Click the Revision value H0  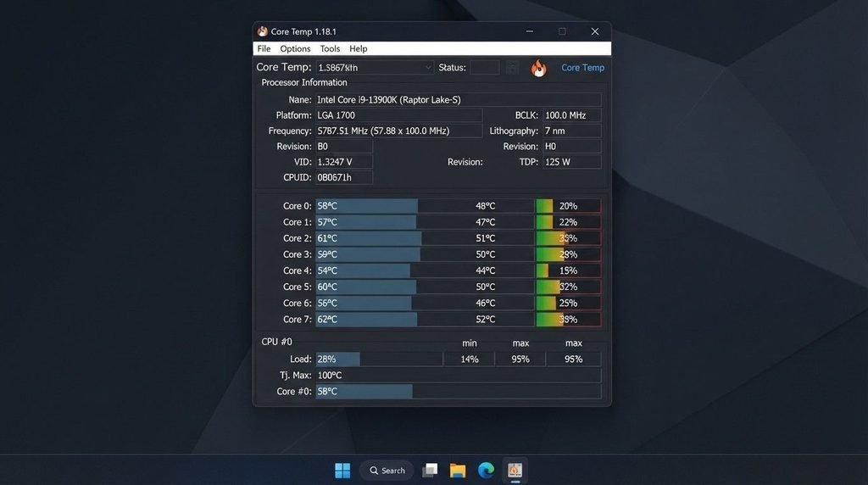pos(572,146)
